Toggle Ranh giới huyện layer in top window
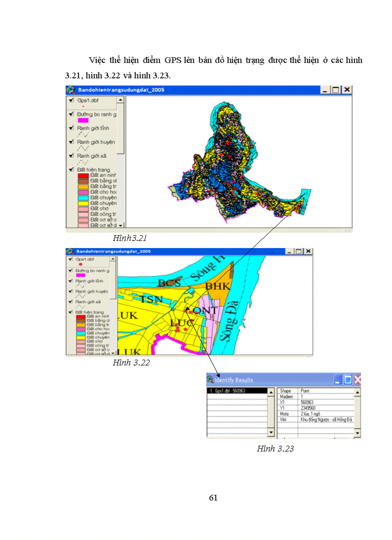 coord(71,142)
